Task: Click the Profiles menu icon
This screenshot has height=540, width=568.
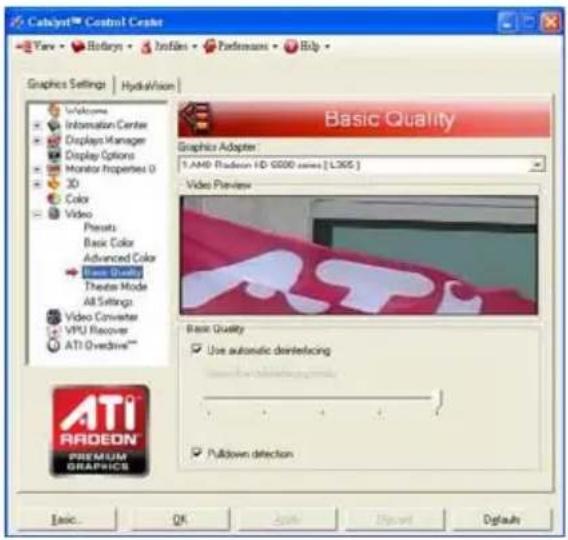Action: pos(146,47)
